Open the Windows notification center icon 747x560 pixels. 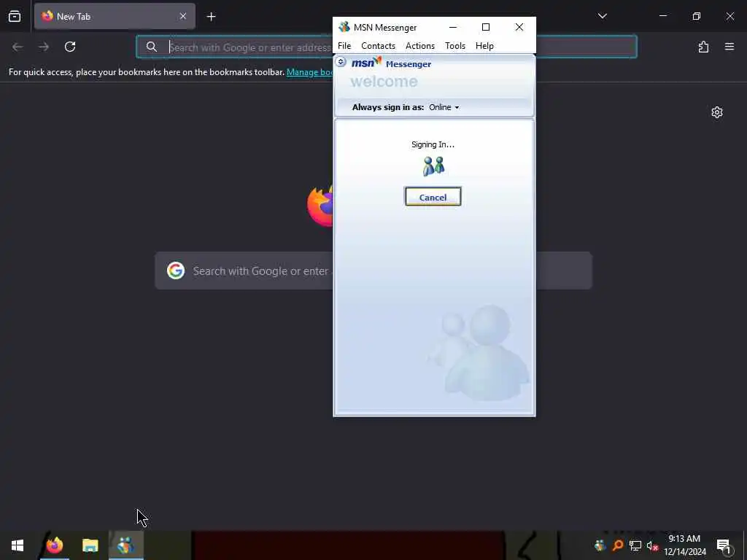point(724,546)
